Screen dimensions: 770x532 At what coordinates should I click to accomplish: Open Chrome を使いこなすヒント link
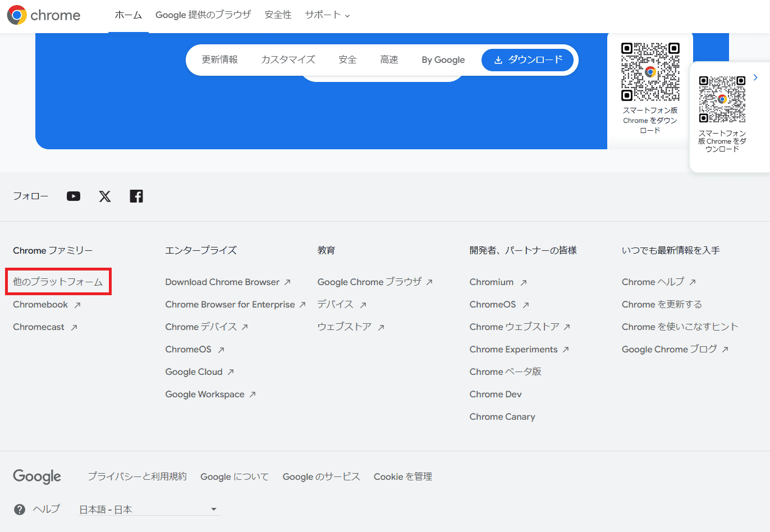point(680,327)
